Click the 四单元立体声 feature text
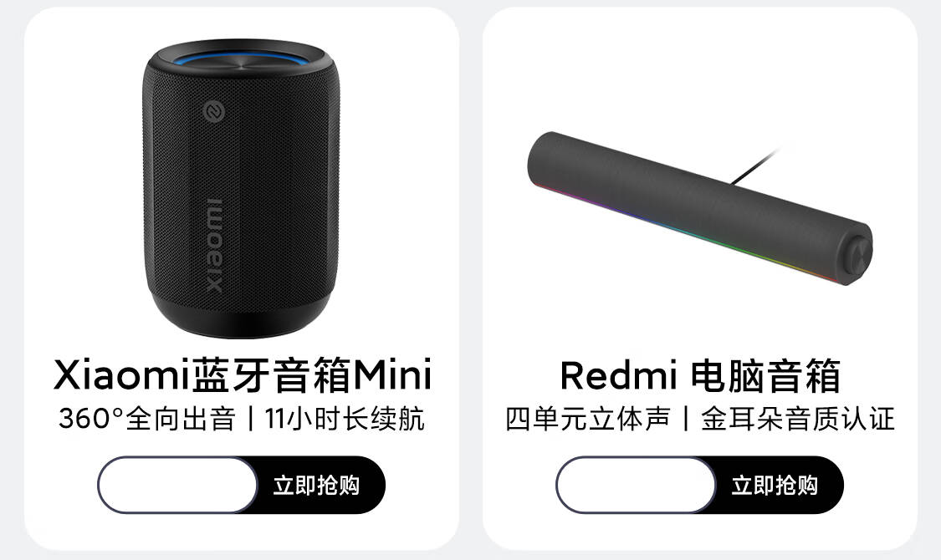This screenshot has height=560, width=941. click(587, 419)
